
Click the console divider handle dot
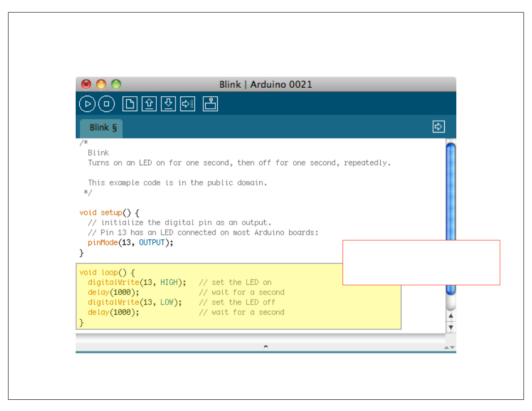pos(266,347)
